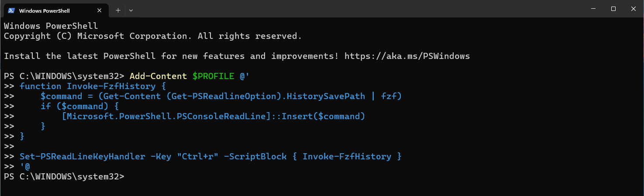Open the https://aka.ms/PSWindows link
644x196 pixels.
[407, 56]
